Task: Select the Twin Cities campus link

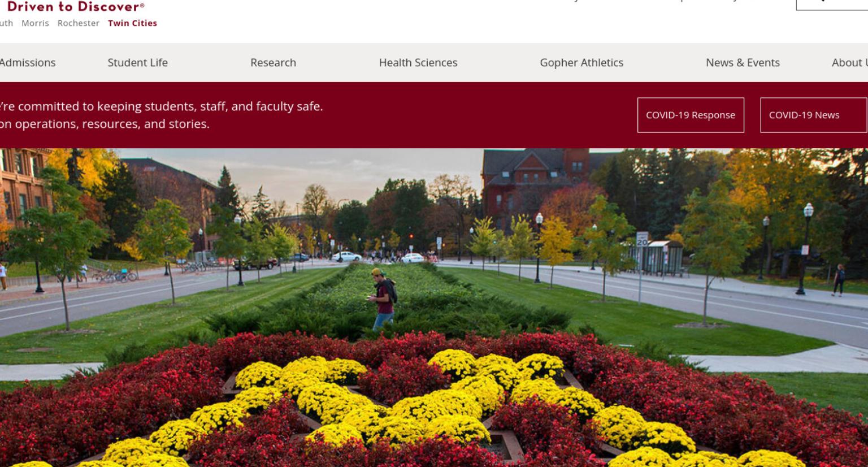Action: click(x=132, y=23)
